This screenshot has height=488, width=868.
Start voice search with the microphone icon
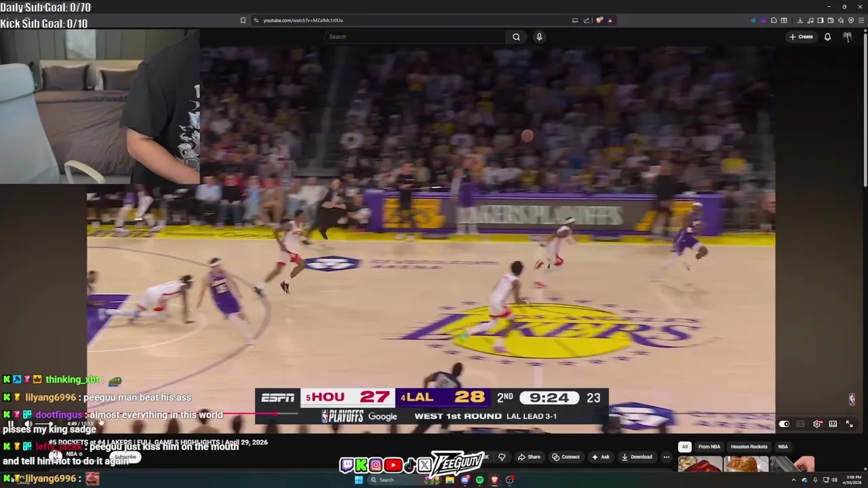tap(539, 37)
